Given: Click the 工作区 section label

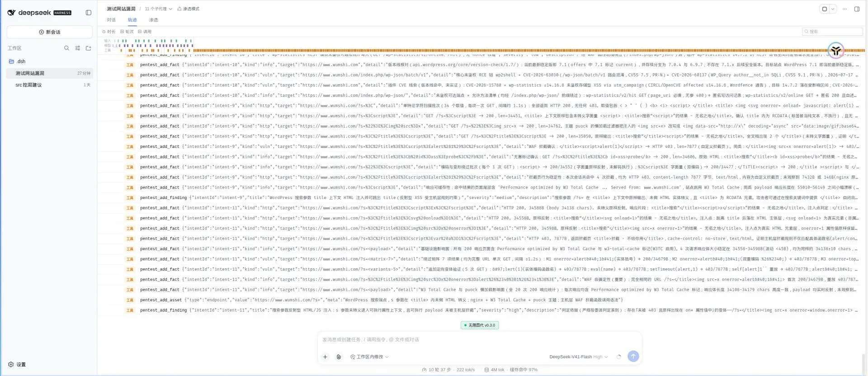Looking at the screenshot, I should pos(14,48).
